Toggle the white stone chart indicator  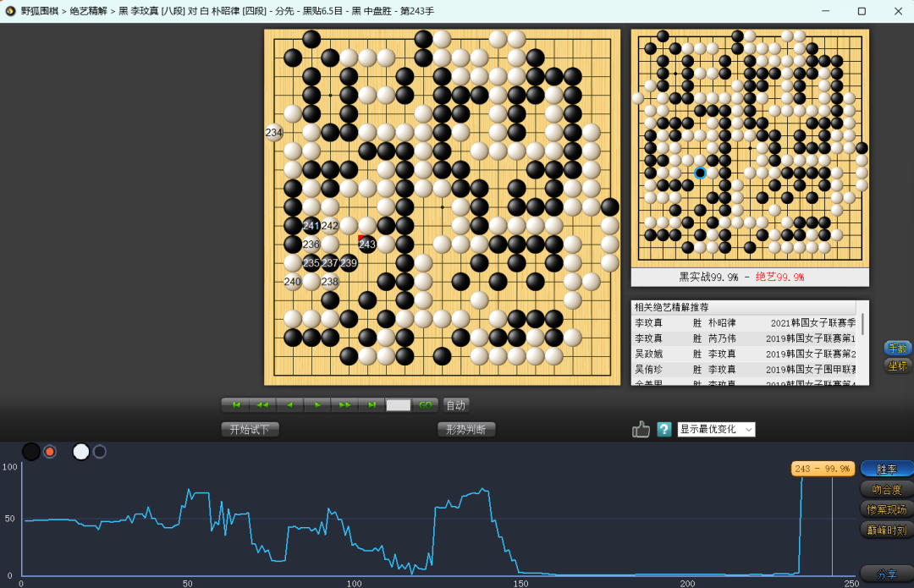[x=81, y=452]
